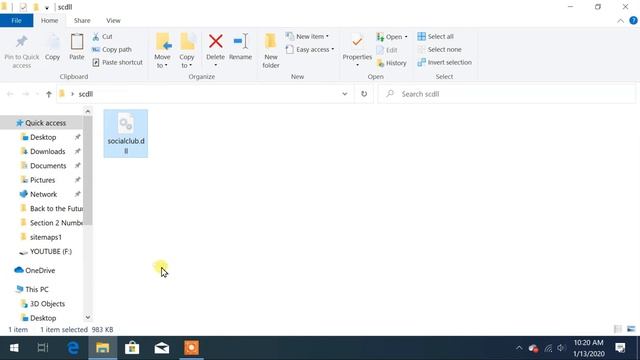Click Select none in ribbon
This screenshot has width=640, height=360.
click(x=439, y=49)
